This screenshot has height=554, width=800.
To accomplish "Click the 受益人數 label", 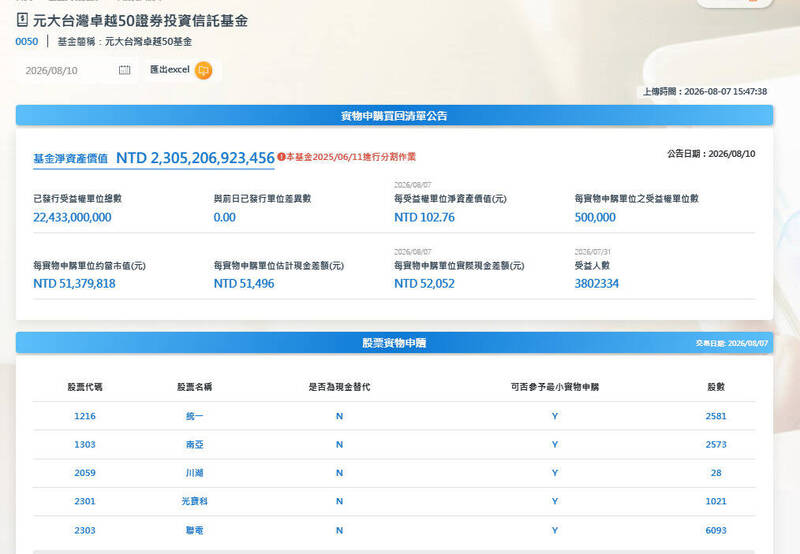I will (592, 266).
